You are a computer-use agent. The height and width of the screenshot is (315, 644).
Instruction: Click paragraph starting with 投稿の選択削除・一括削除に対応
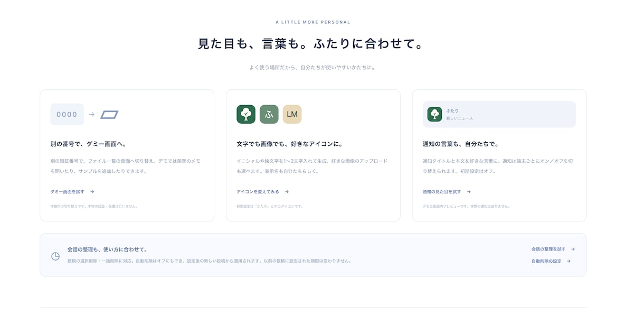tap(210, 261)
